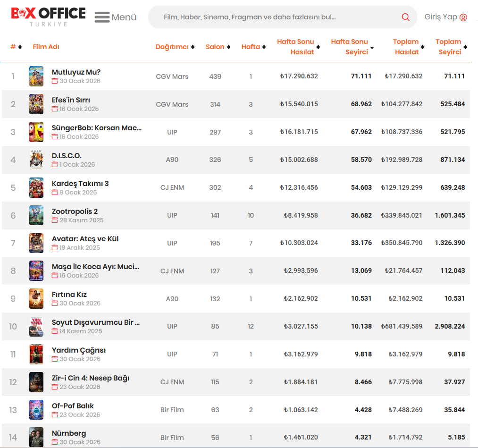Click the Film Adı column header
478x448 pixels.
pyautogui.click(x=46, y=47)
